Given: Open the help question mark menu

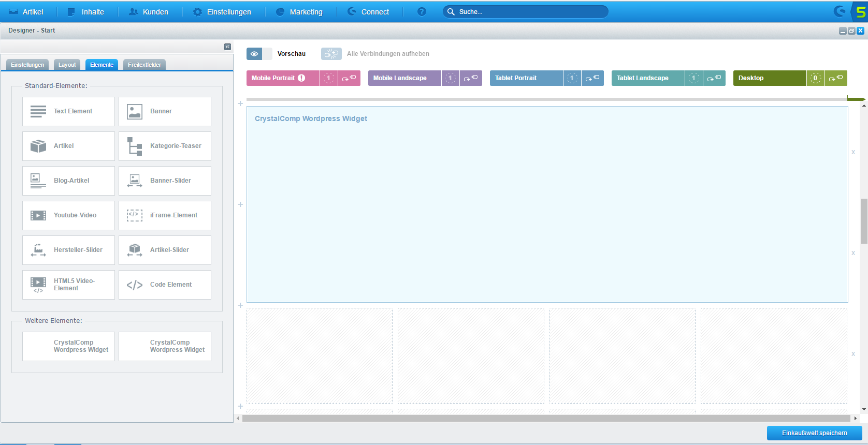Looking at the screenshot, I should pyautogui.click(x=422, y=11).
